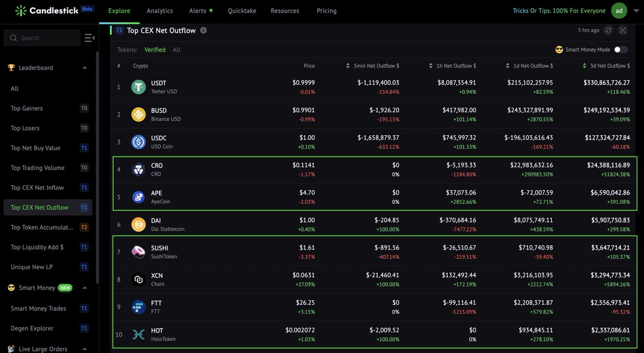Open the Tether USDT token icon
The image size is (644, 353).
pos(138,86)
